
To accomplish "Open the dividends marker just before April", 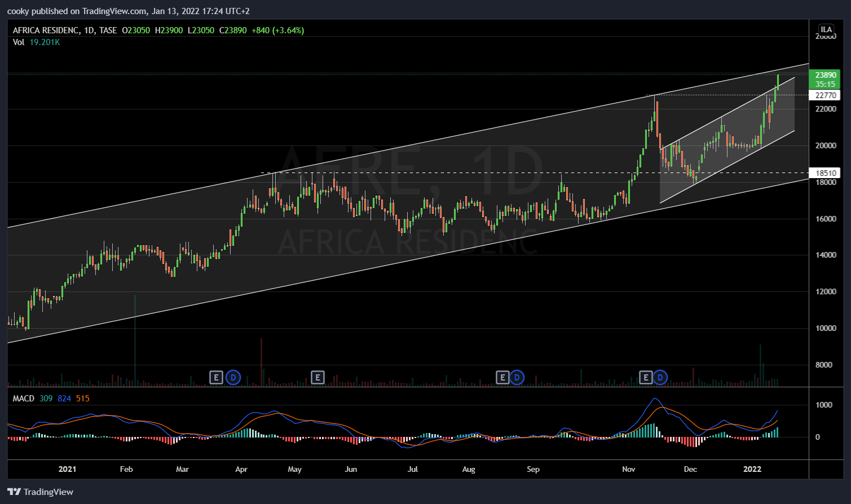I will click(x=233, y=377).
